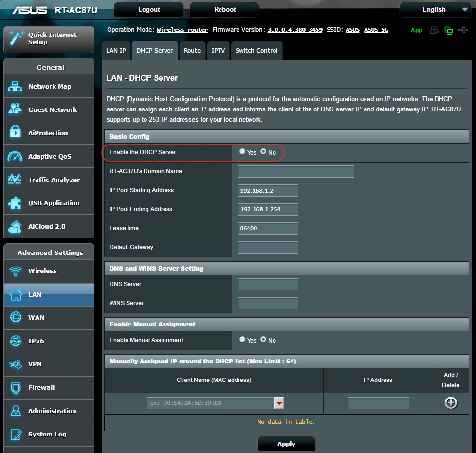Click the IPv6 globe icon
Image resolution: width=476 pixels, height=453 pixels.
(x=16, y=341)
